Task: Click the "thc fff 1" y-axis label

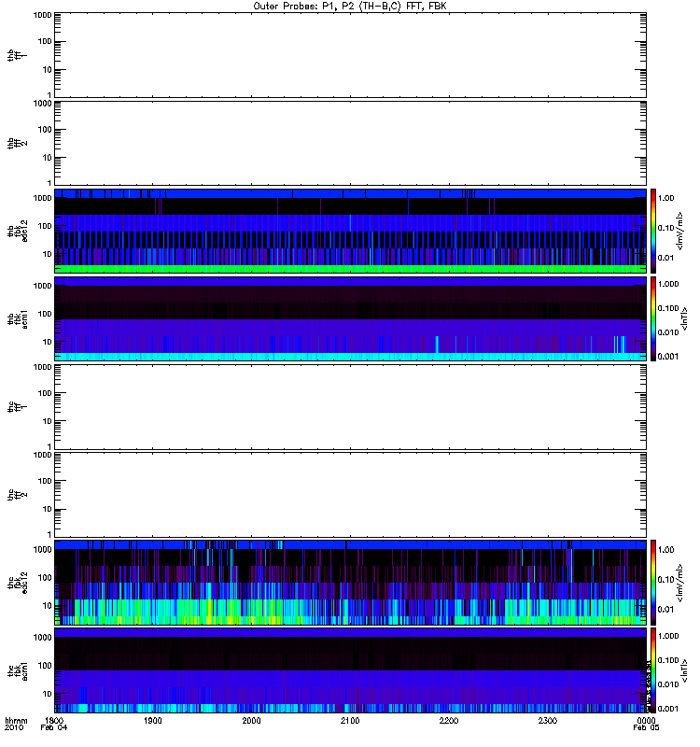Action: coord(18,407)
